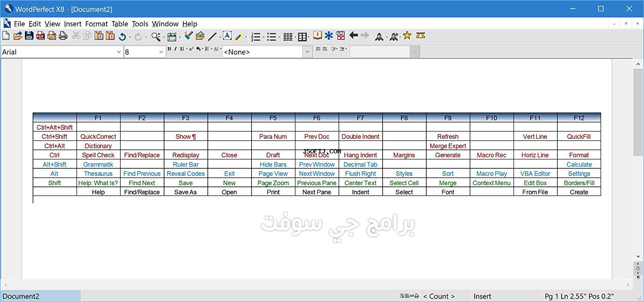Open the Insert menu
Image resolution: width=644 pixels, height=302 pixels.
73,24
